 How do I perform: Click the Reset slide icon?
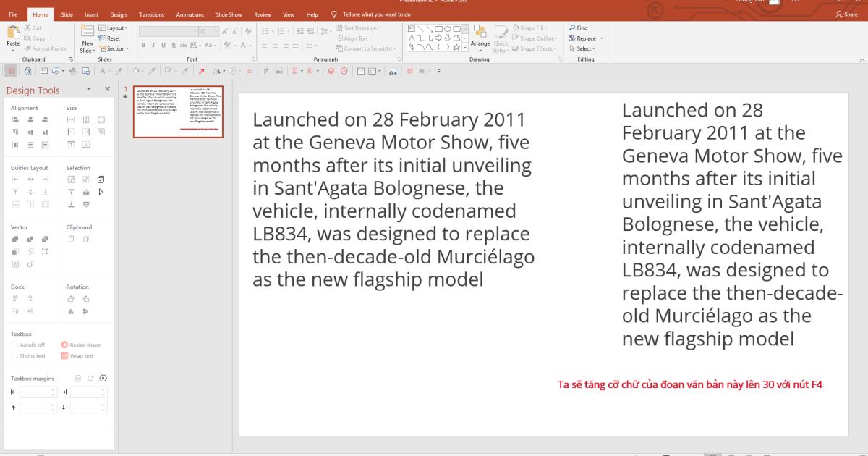pos(103,38)
